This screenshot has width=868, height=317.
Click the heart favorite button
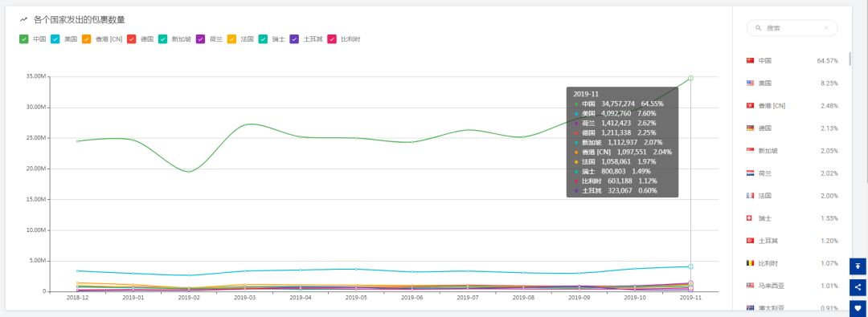click(858, 308)
